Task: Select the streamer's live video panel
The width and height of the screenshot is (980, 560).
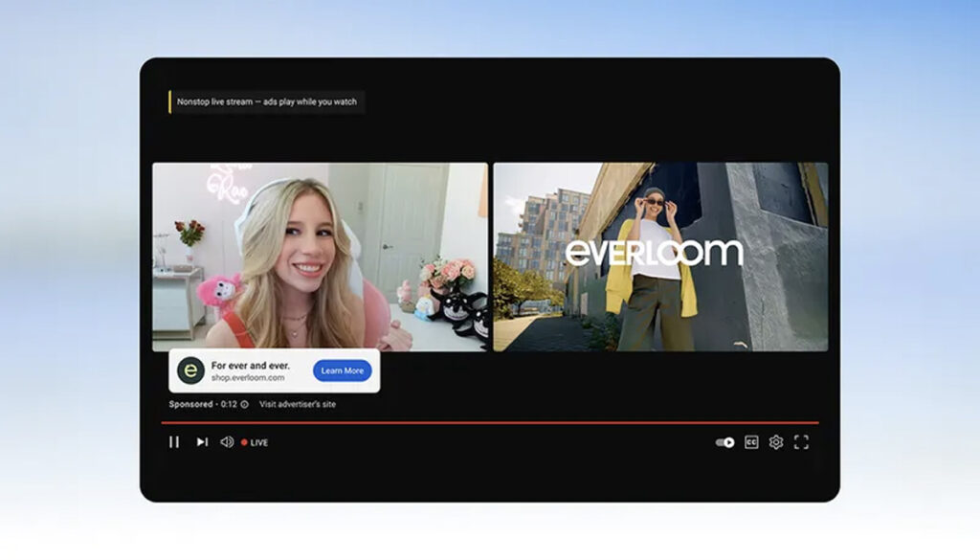Action: pos(320,257)
